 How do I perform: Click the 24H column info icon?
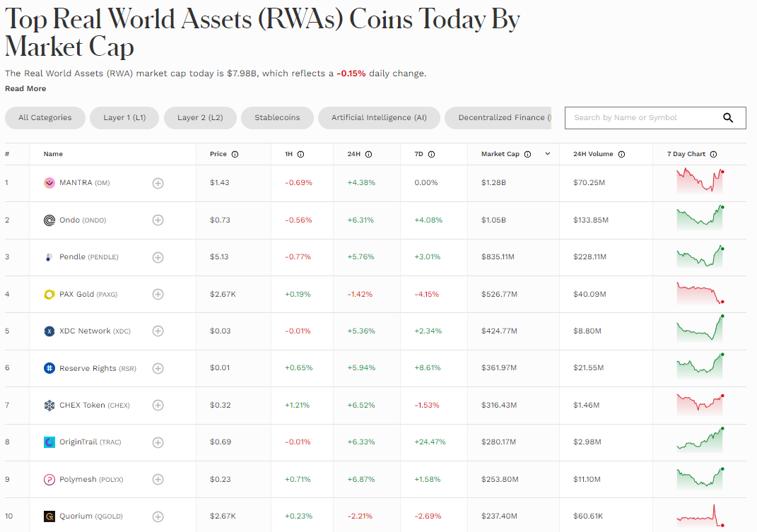[368, 155]
